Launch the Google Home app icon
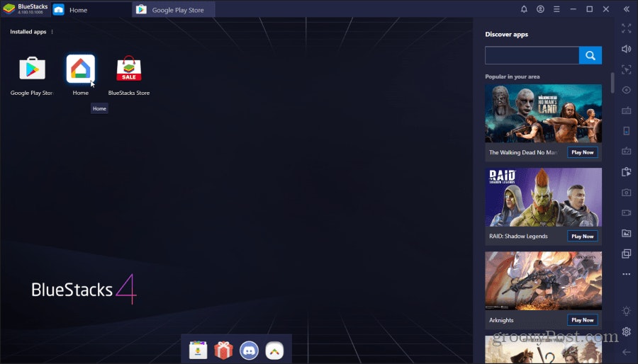 pyautogui.click(x=81, y=68)
